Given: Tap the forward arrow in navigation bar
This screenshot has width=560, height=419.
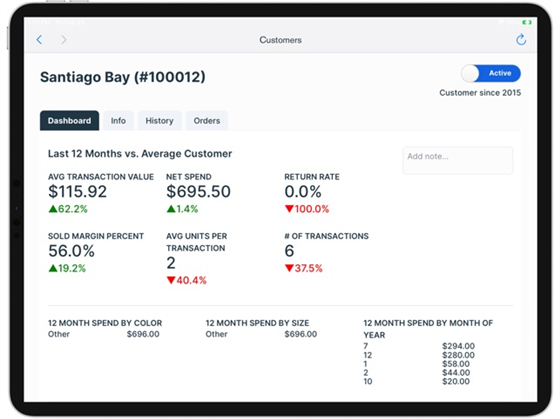Looking at the screenshot, I should point(64,40).
